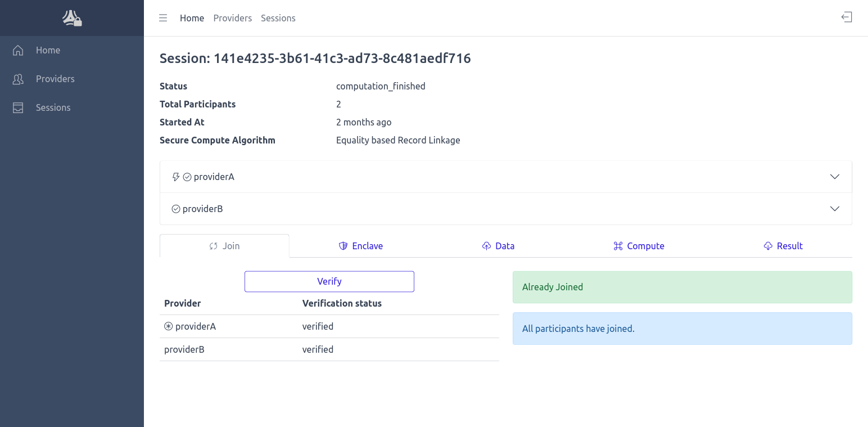The image size is (868, 427).
Task: Click the shield icon on the Enclave tab
Action: pos(343,245)
